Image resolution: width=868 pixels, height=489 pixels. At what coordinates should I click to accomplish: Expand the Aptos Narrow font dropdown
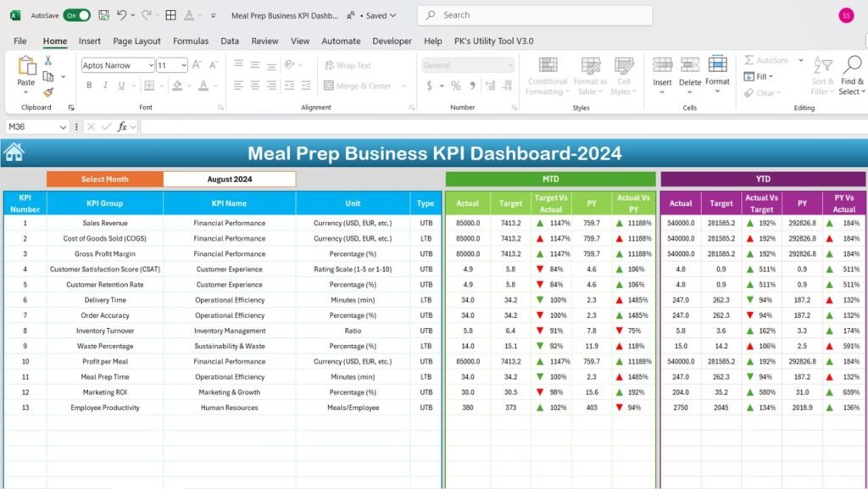(x=151, y=65)
